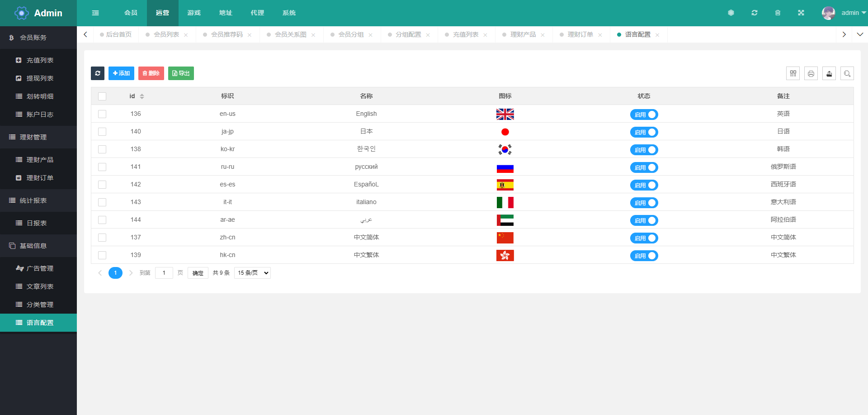
Task: Click the fullscreen icon in header
Action: (x=801, y=13)
